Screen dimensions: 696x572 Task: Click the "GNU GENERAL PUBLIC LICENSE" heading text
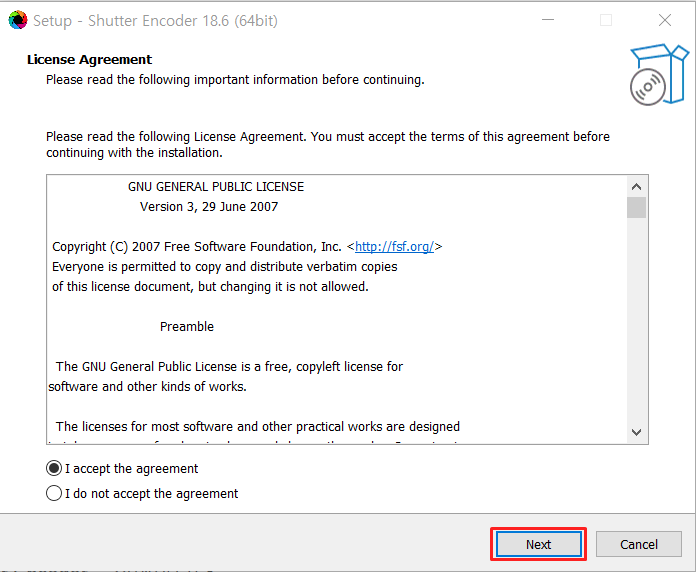(x=216, y=187)
